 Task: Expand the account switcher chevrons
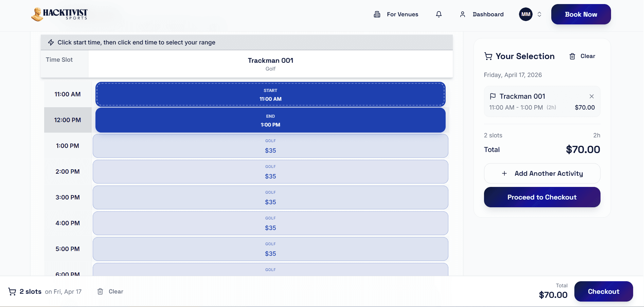point(539,14)
